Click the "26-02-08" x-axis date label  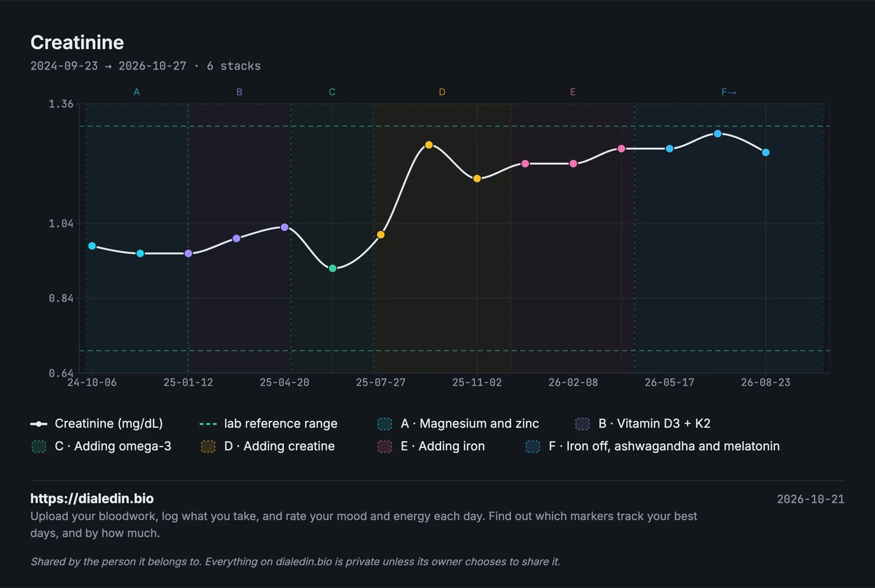[x=573, y=383]
